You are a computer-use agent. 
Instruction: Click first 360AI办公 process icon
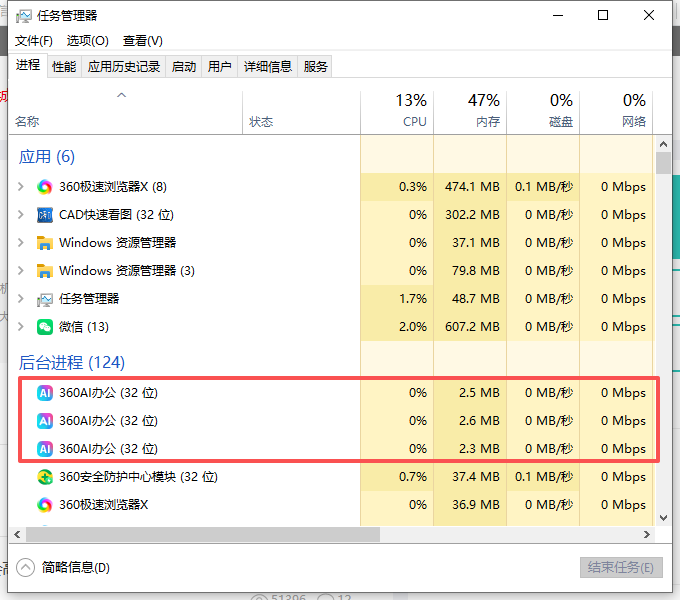[45, 393]
